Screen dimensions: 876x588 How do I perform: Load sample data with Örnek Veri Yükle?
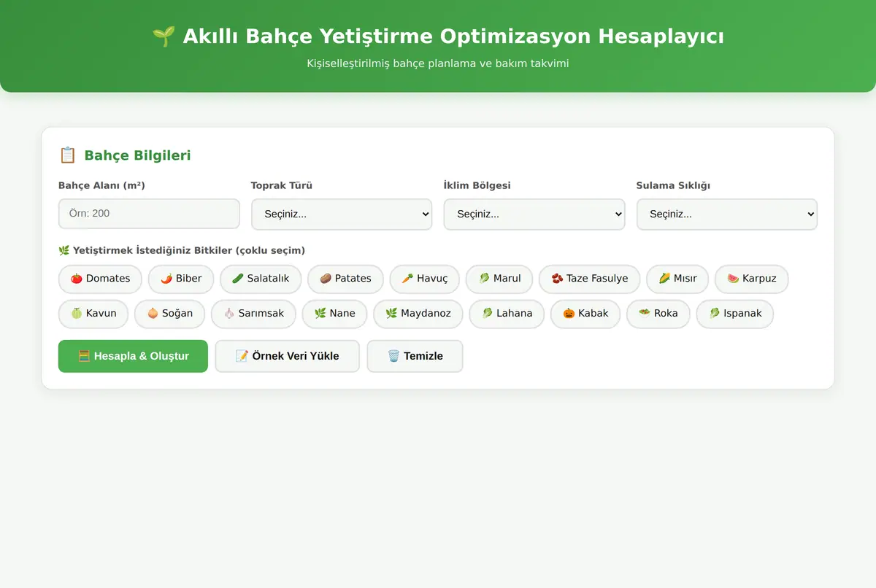pos(287,356)
